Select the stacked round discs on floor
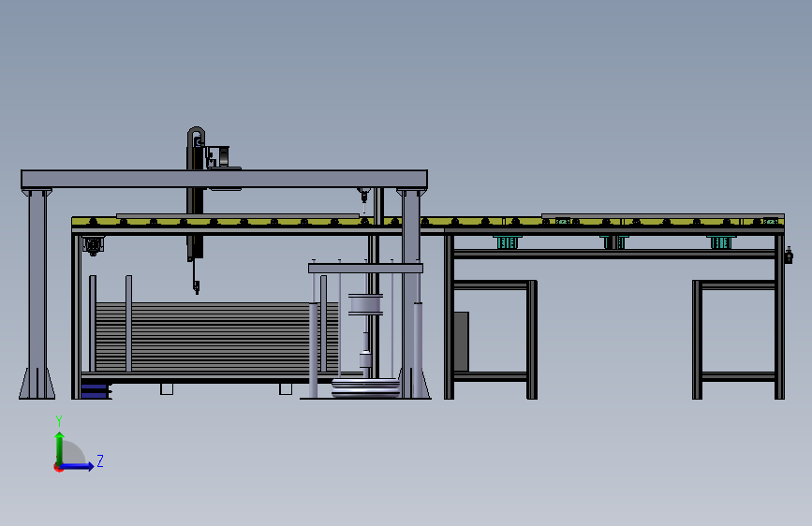This screenshot has height=526, width=812. [365, 387]
